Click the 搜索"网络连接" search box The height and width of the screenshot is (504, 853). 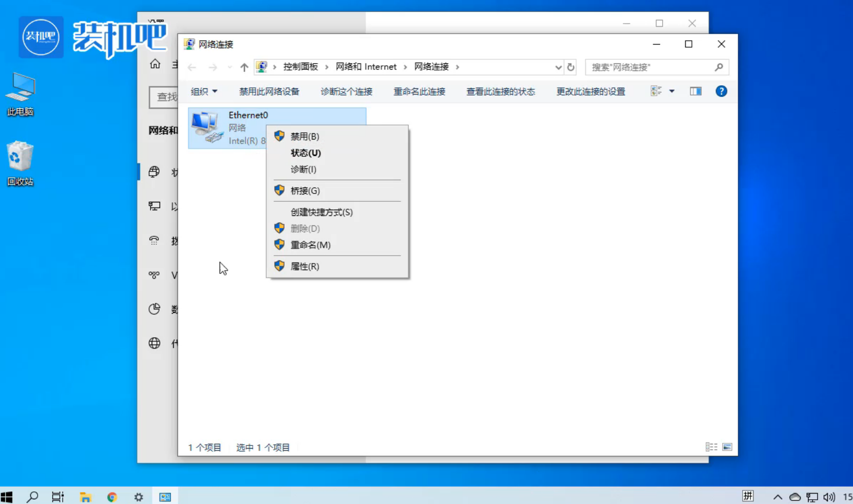[651, 67]
